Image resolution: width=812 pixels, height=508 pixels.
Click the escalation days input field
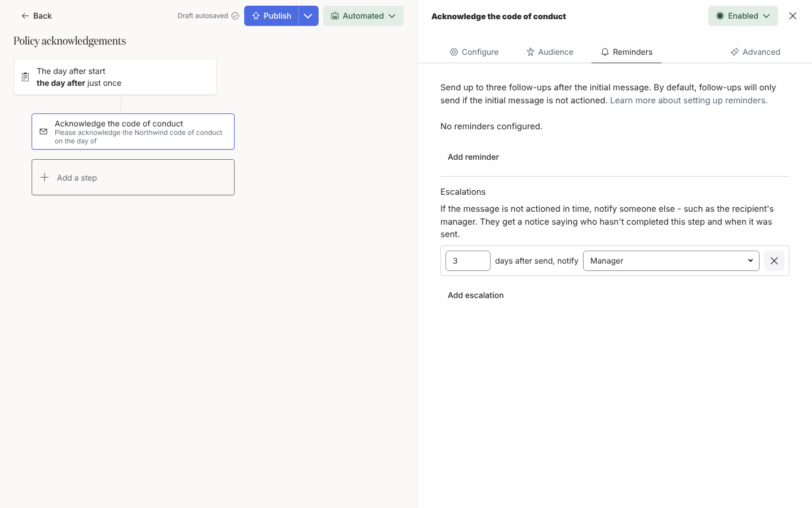(x=468, y=261)
